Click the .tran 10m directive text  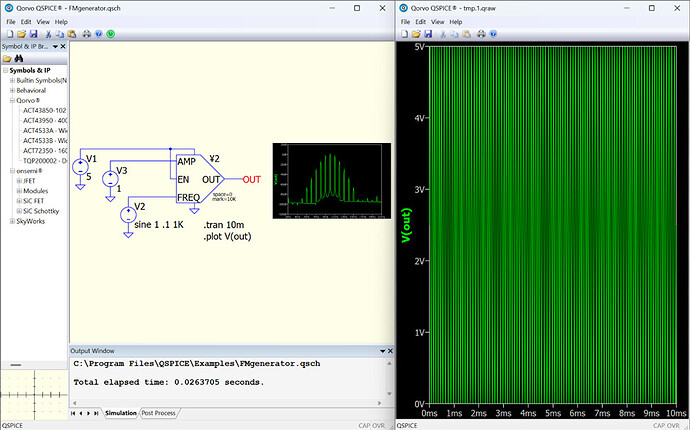224,225
